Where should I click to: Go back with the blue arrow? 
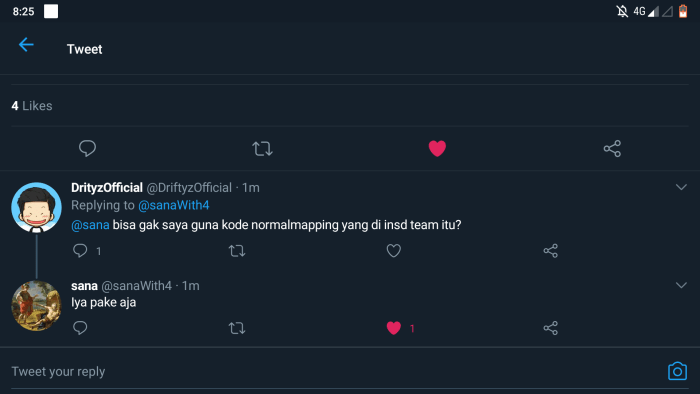click(26, 45)
